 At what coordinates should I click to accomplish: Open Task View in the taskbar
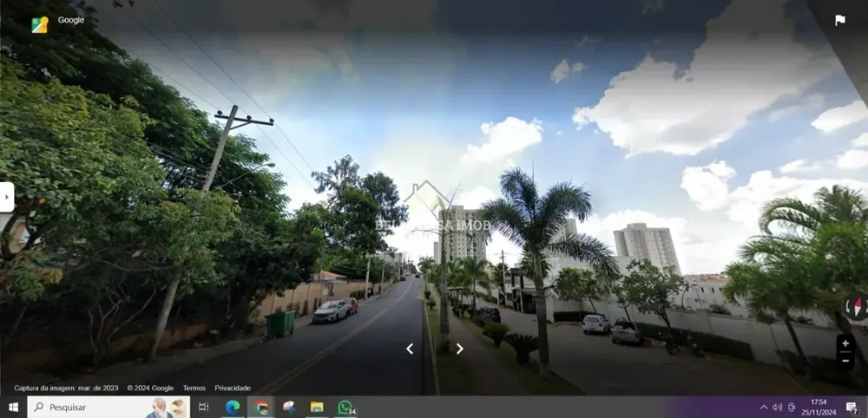coord(204,408)
